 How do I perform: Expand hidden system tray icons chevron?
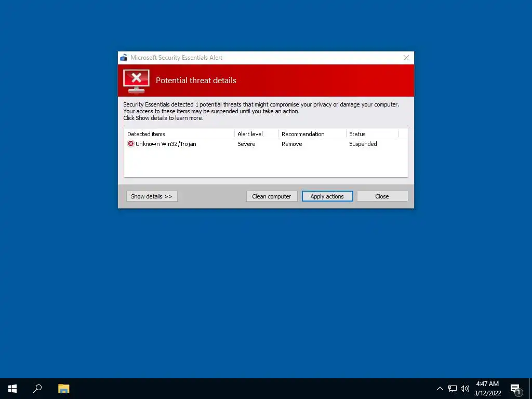tap(440, 389)
